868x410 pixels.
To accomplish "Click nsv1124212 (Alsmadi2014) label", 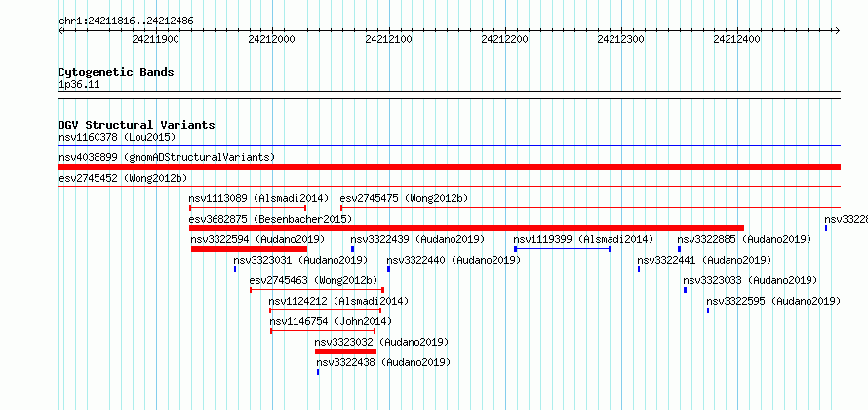I will [x=338, y=301].
